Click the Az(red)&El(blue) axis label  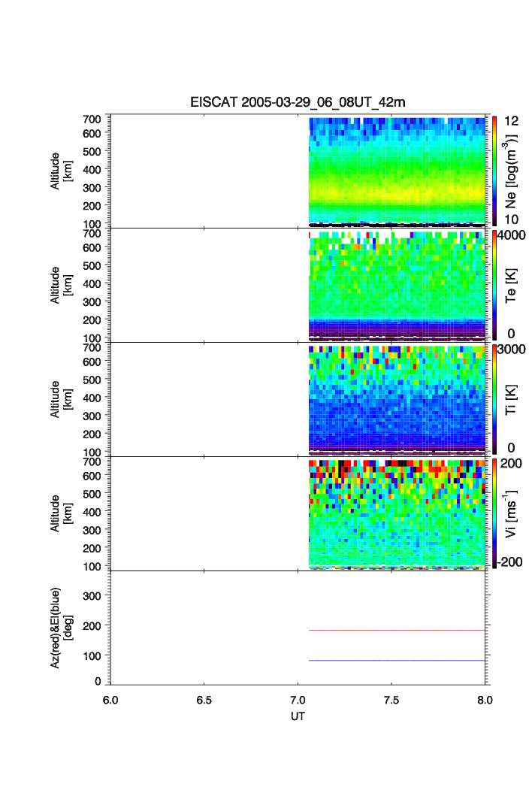click(x=60, y=628)
